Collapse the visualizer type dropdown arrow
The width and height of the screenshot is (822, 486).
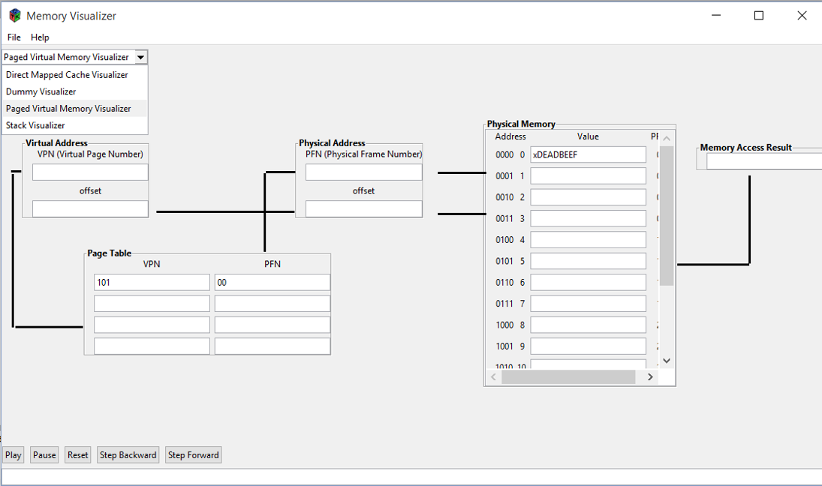[x=141, y=58]
